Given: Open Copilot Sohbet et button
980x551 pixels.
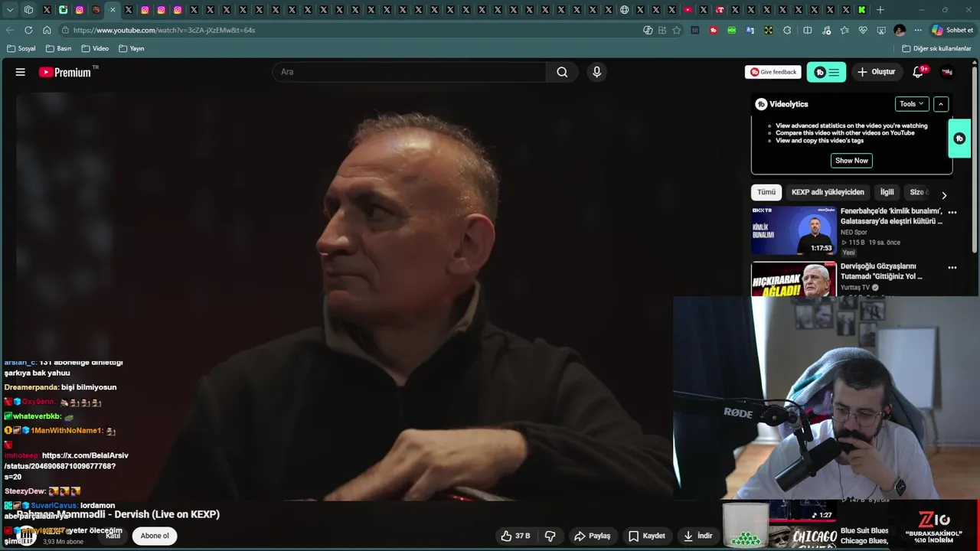Looking at the screenshot, I should point(952,30).
